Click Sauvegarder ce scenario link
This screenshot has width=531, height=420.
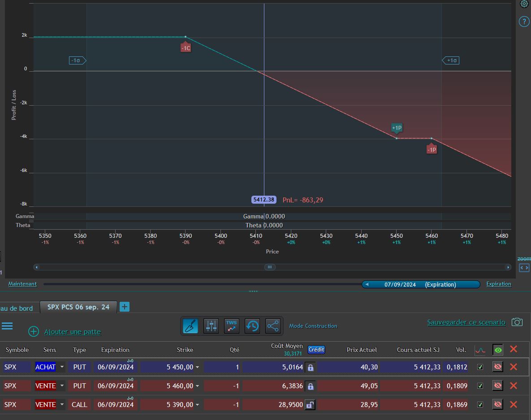click(466, 322)
